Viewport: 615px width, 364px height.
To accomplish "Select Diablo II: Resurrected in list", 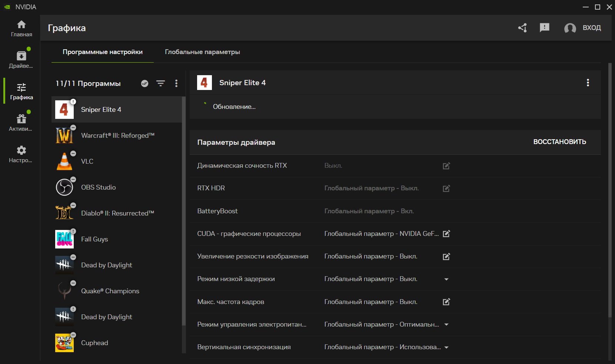I will point(117,213).
